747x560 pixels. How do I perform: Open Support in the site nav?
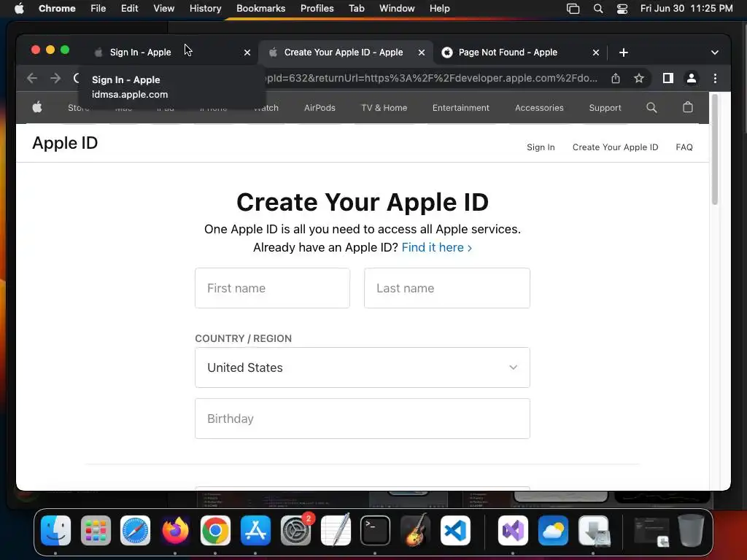point(605,108)
